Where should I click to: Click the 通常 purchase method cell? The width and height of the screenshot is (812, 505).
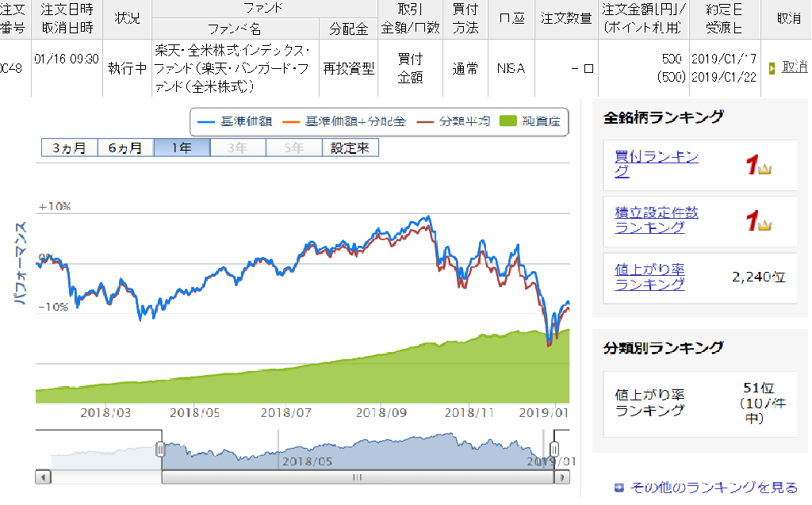(x=465, y=68)
